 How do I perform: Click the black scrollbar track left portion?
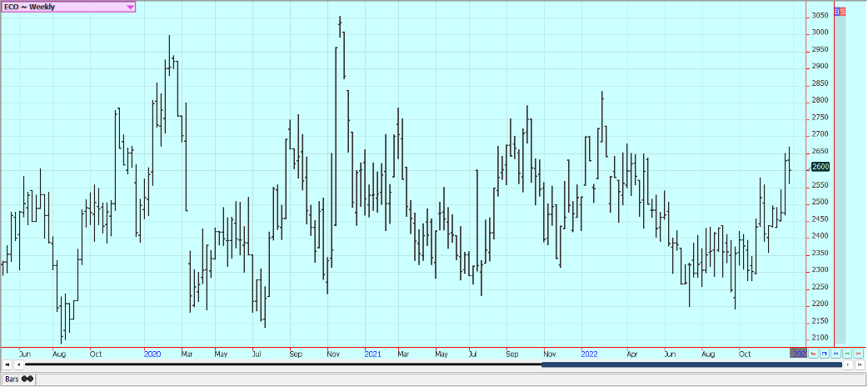point(282,364)
